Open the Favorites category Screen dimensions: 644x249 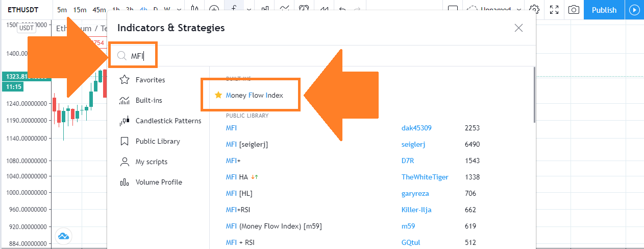[150, 80]
